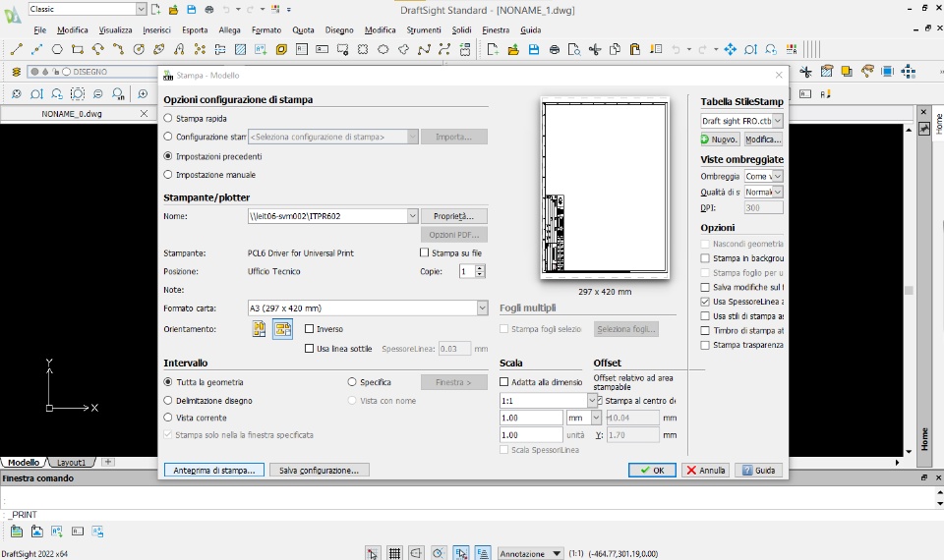Toggle the Grid status bar icon
The image size is (944, 560).
(x=394, y=553)
